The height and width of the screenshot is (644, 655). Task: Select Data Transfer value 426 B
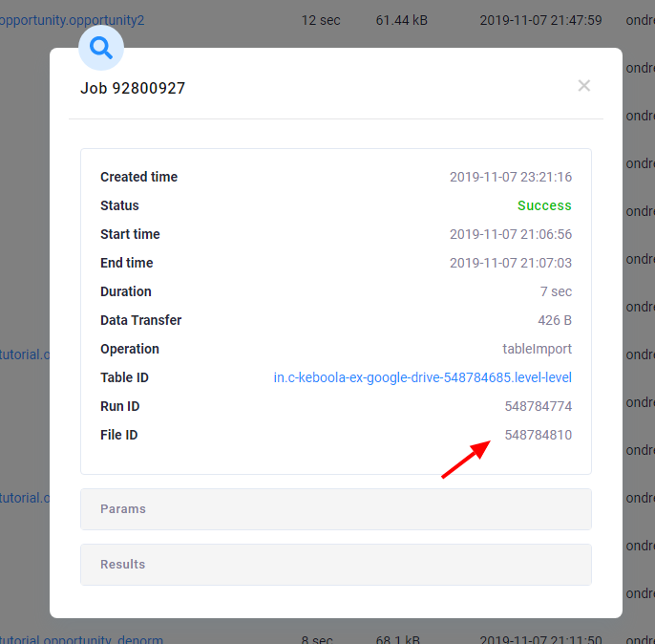point(555,320)
